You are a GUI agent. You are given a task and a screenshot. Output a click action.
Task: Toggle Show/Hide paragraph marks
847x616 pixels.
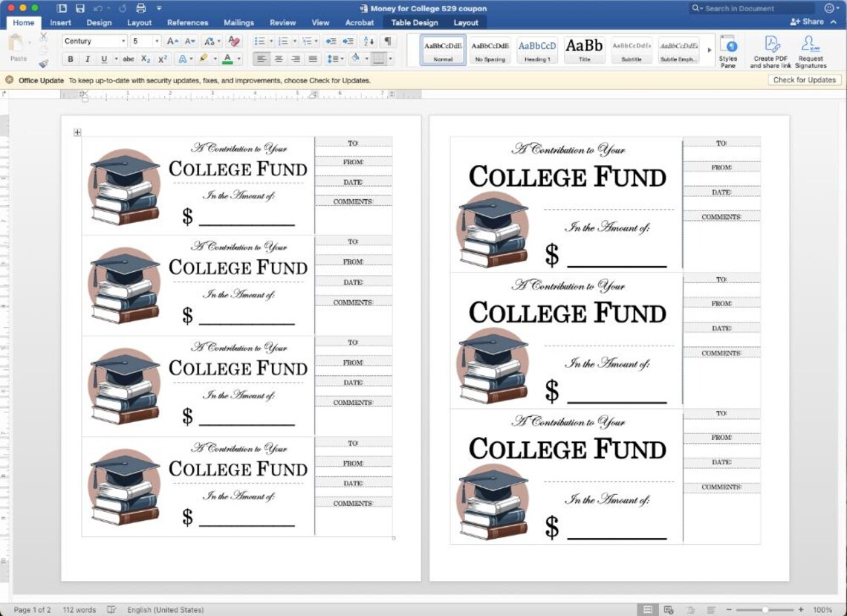click(x=388, y=41)
